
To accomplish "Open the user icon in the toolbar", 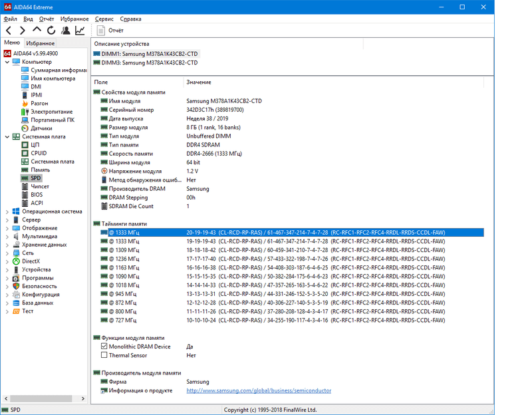I will click(65, 31).
